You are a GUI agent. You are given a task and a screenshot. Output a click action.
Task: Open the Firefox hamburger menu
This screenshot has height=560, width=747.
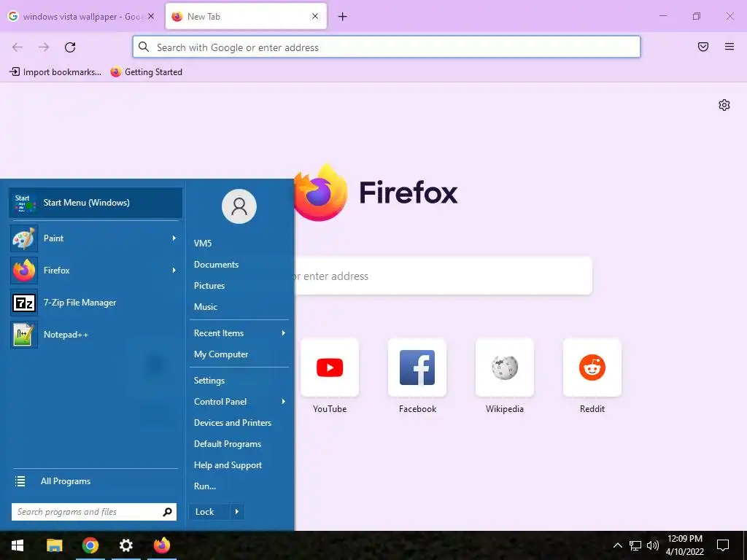(729, 47)
